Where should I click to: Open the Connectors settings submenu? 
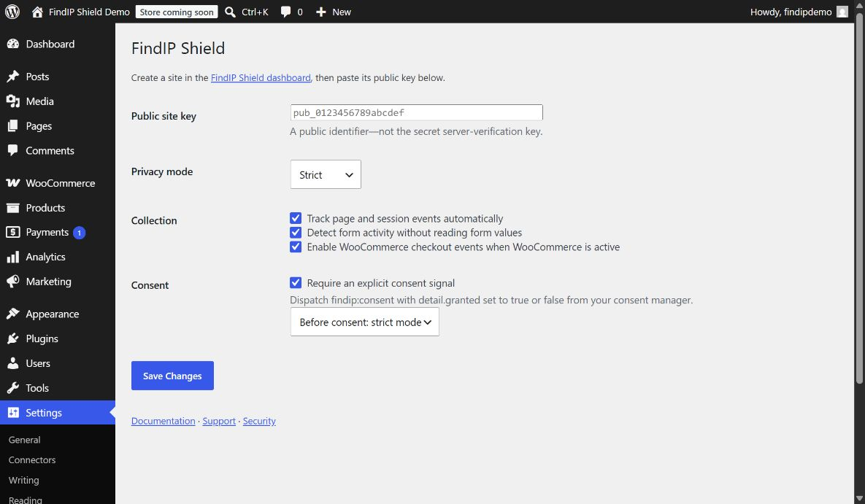32,460
